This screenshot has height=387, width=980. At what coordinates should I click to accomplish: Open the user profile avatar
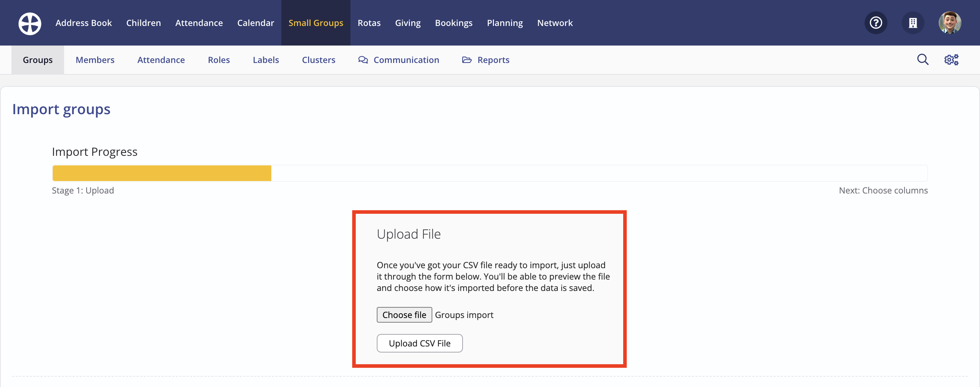click(x=950, y=23)
